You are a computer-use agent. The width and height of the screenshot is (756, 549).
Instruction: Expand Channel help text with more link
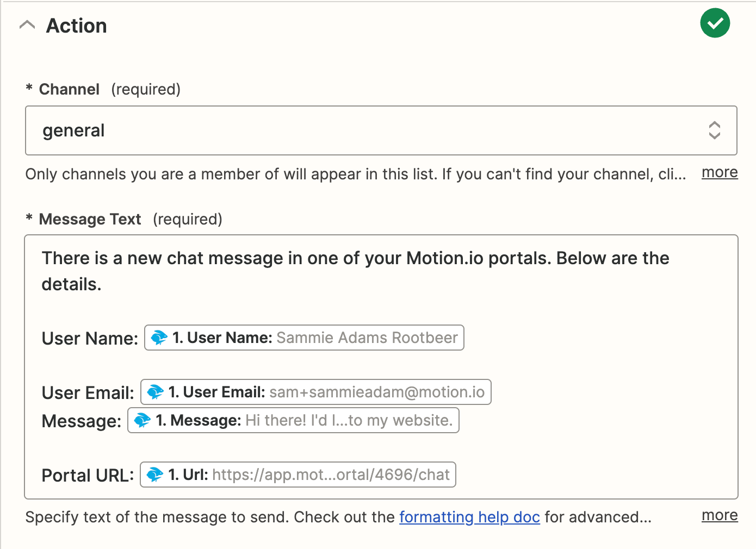pyautogui.click(x=719, y=172)
